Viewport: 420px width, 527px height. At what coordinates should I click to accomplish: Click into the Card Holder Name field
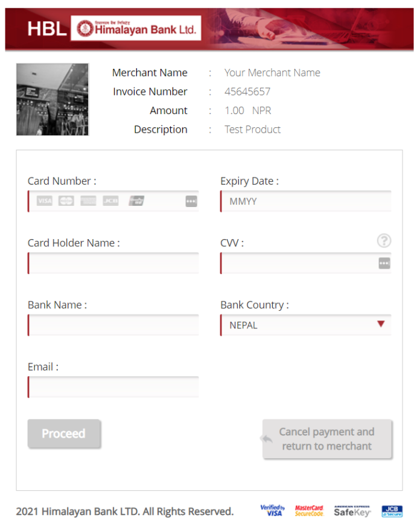coord(113,263)
